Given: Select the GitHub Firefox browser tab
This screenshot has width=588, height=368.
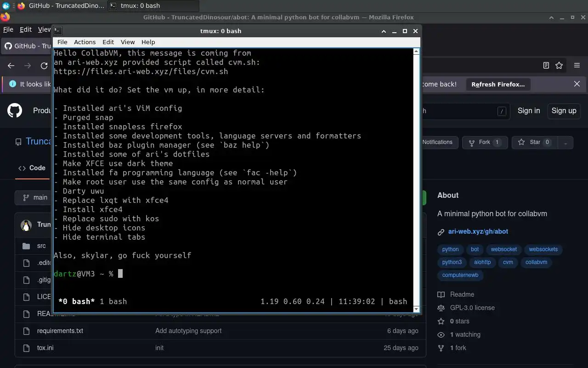Looking at the screenshot, I should 28,46.
